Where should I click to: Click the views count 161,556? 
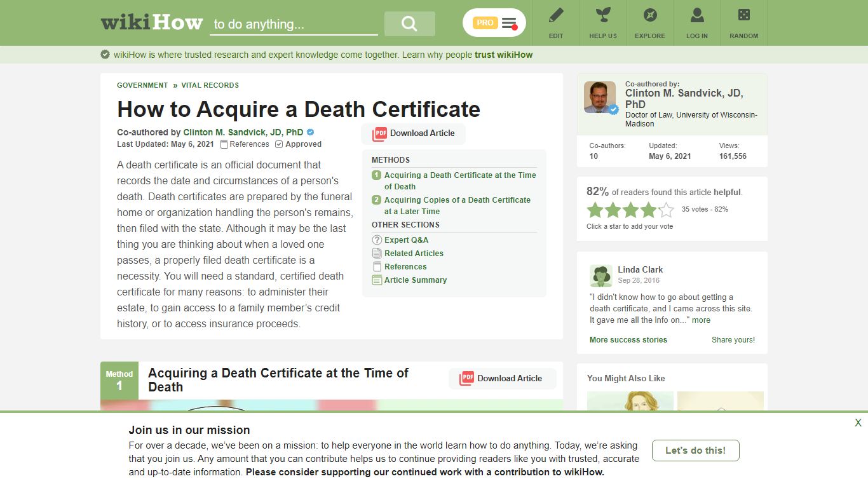[x=733, y=156]
